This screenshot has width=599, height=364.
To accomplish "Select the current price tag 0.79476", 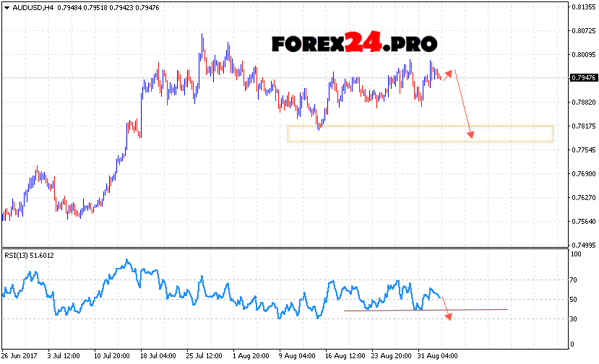I will pos(582,78).
